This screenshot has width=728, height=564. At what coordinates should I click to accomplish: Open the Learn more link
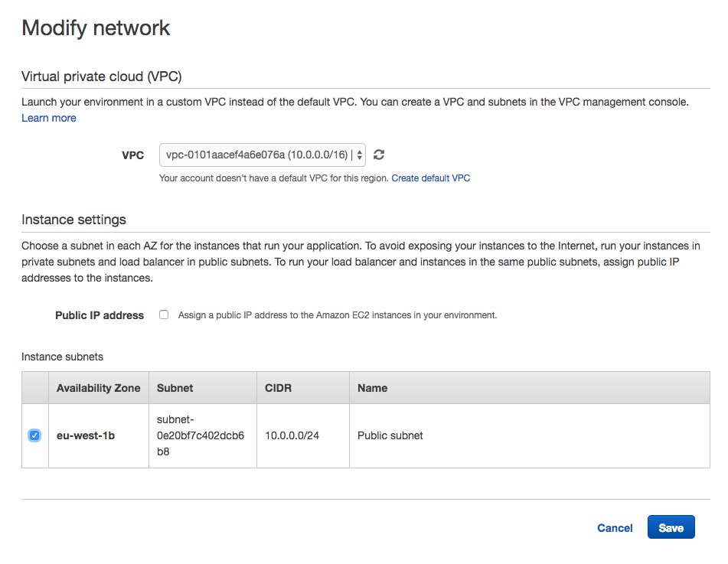coord(49,118)
